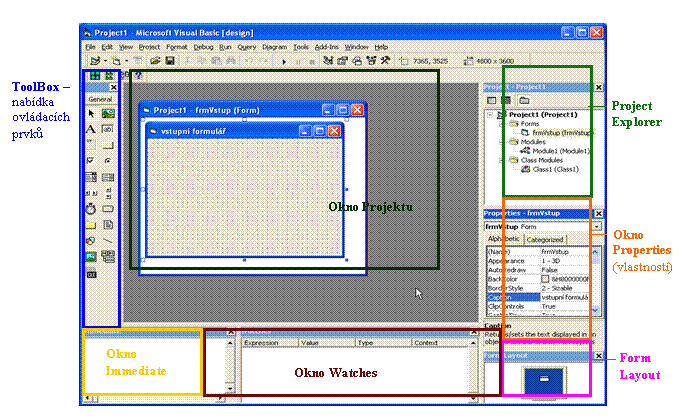Click the Expression column header in Watches
This screenshot has width=700, height=420.
click(x=270, y=343)
